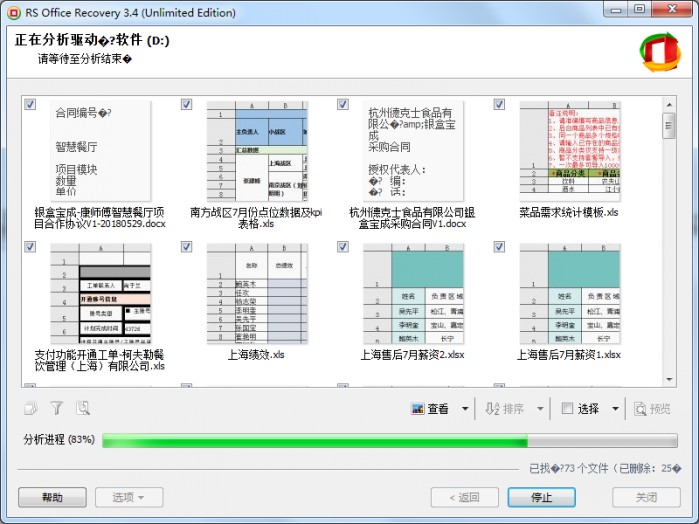Image resolution: width=699 pixels, height=524 pixels.
Task: Click the file list scrollbar thumb
Action: (x=669, y=126)
